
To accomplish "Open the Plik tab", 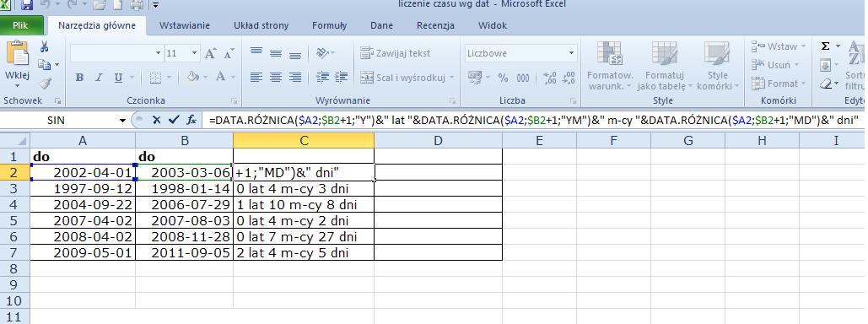I will tap(21, 25).
